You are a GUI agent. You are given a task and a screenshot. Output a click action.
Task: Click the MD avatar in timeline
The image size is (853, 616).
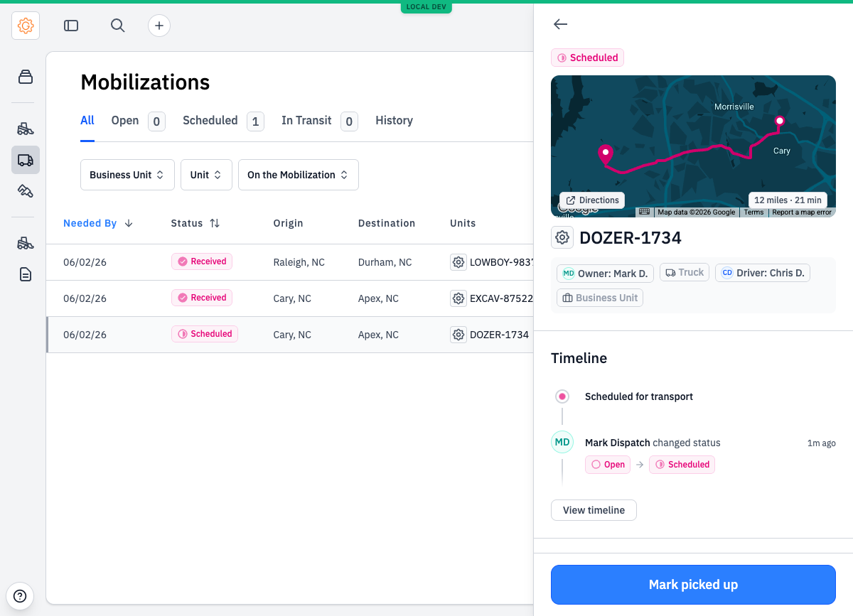[562, 443]
